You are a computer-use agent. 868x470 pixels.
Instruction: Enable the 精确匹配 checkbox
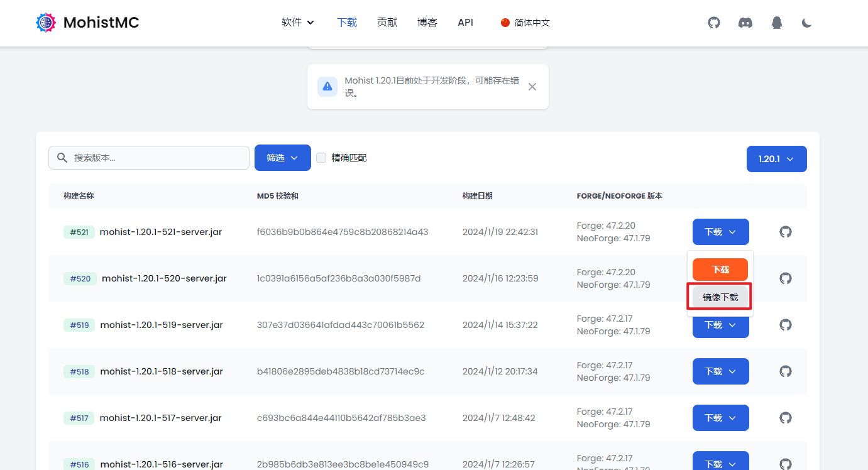pos(321,158)
